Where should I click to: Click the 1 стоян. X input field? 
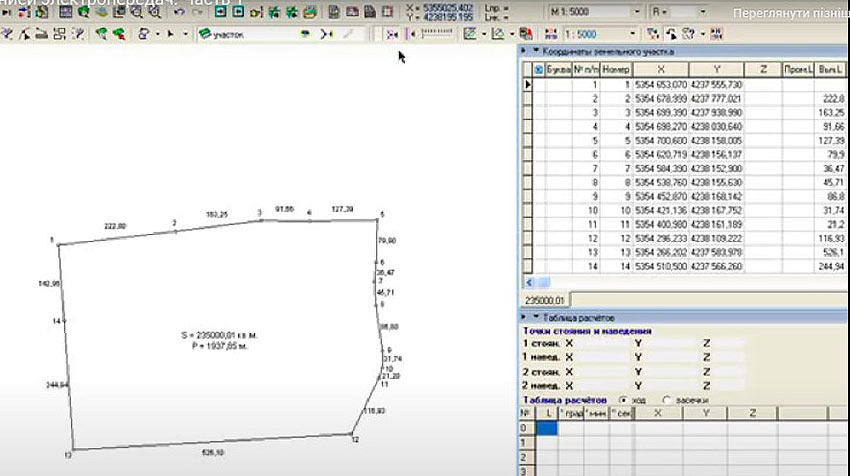[x=603, y=343]
